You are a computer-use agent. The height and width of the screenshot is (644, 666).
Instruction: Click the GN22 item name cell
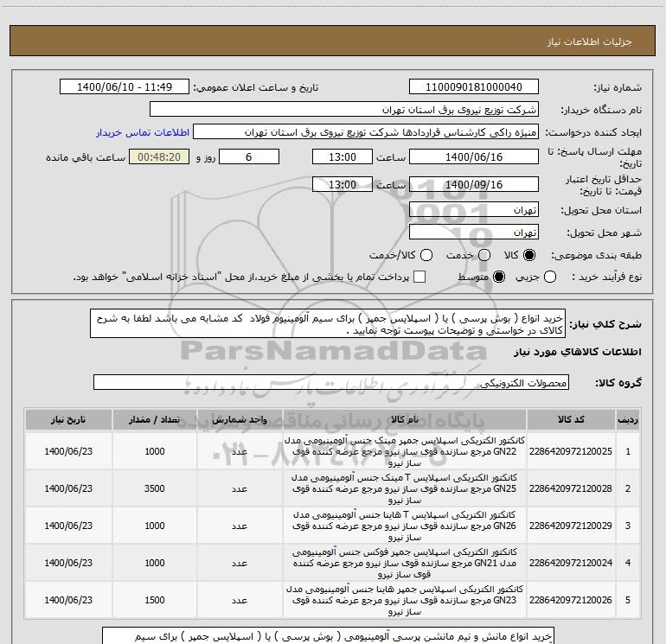coord(405,451)
